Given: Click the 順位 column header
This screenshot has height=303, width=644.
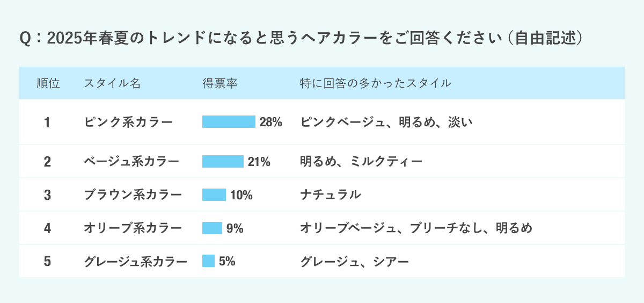Looking at the screenshot, I should (x=48, y=83).
